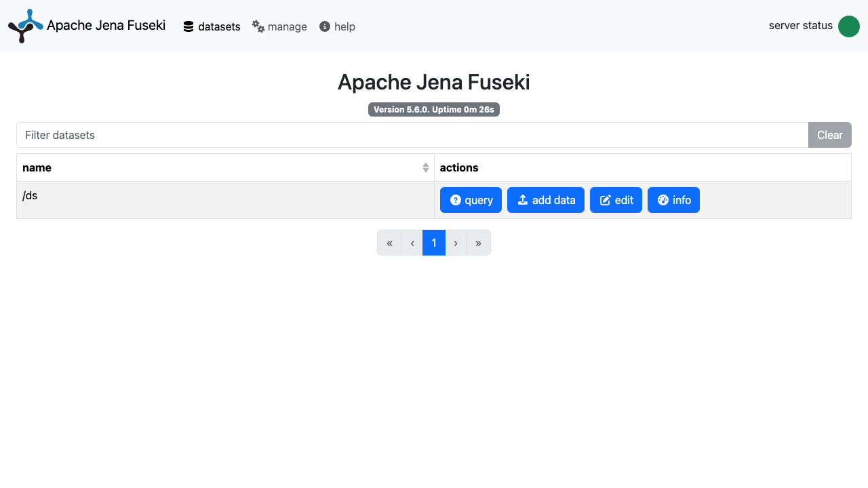The height and width of the screenshot is (488, 868).
Task: Add data to the /ds dataset
Action: click(x=546, y=200)
